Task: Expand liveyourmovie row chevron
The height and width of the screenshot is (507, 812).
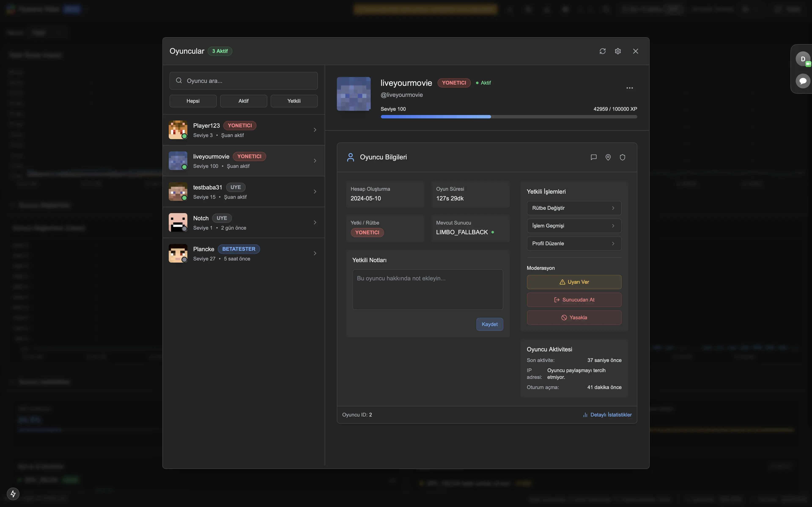Action: point(315,161)
